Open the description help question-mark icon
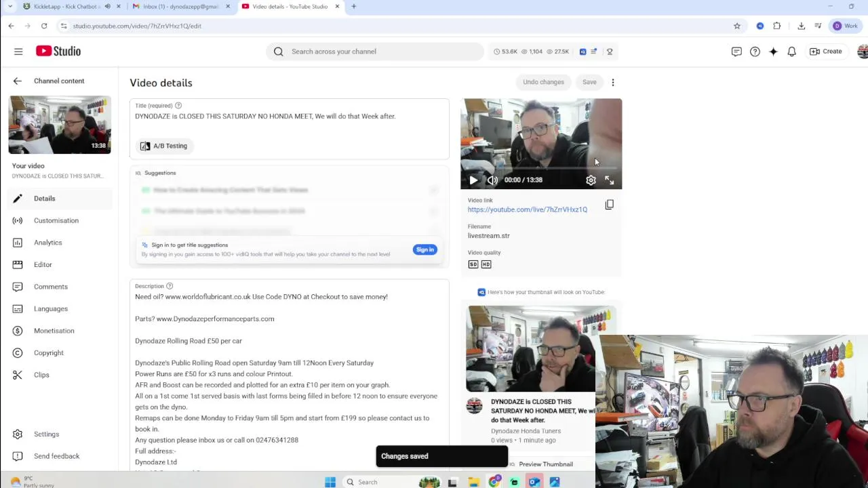Image resolution: width=868 pixels, height=488 pixels. coord(170,286)
